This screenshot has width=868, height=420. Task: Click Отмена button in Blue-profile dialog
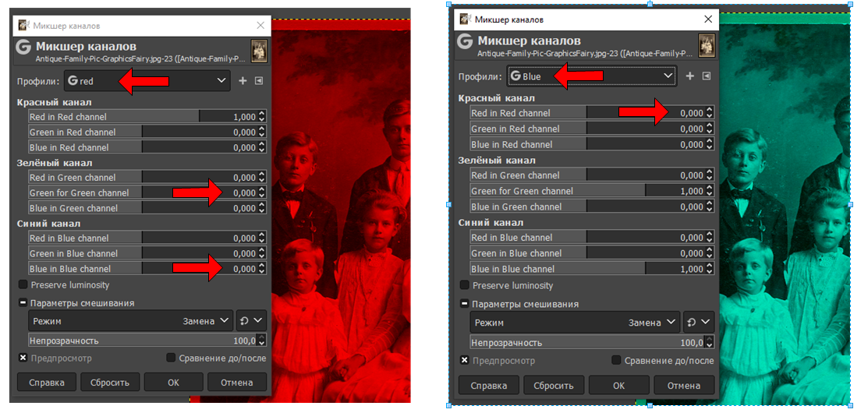[684, 386]
